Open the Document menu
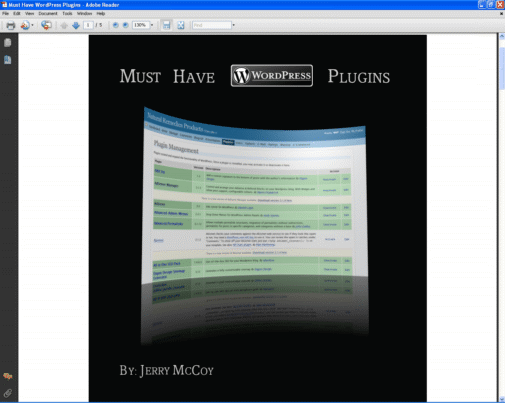This screenshot has width=505, height=403. 48,14
